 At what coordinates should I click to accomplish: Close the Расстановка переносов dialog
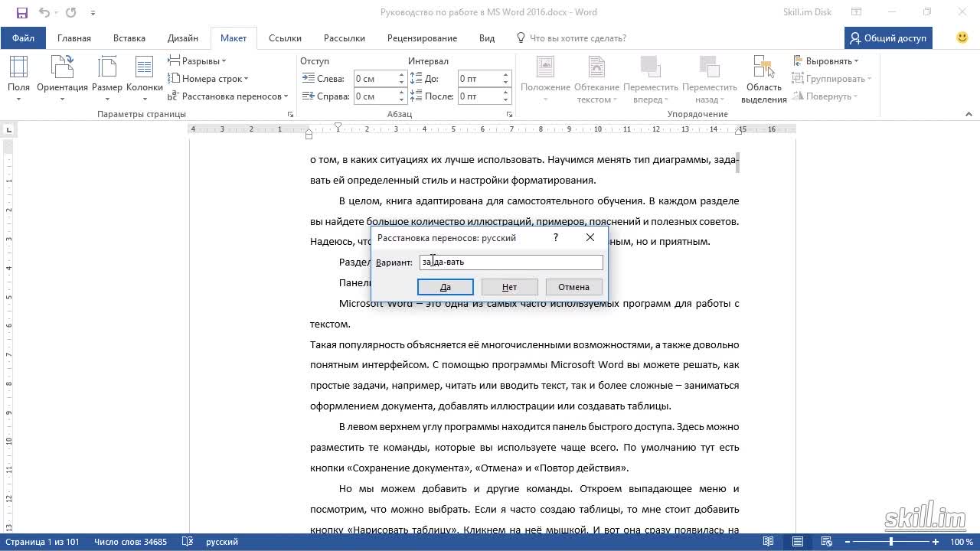tap(590, 238)
